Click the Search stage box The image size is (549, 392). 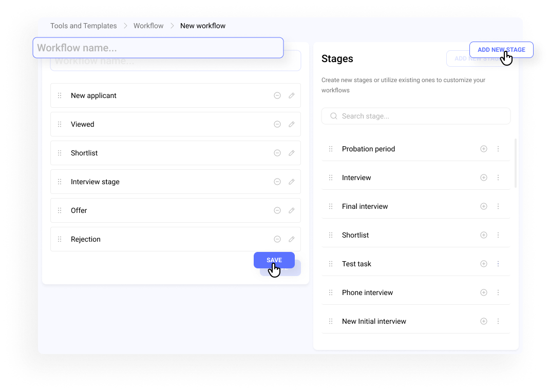pyautogui.click(x=416, y=116)
